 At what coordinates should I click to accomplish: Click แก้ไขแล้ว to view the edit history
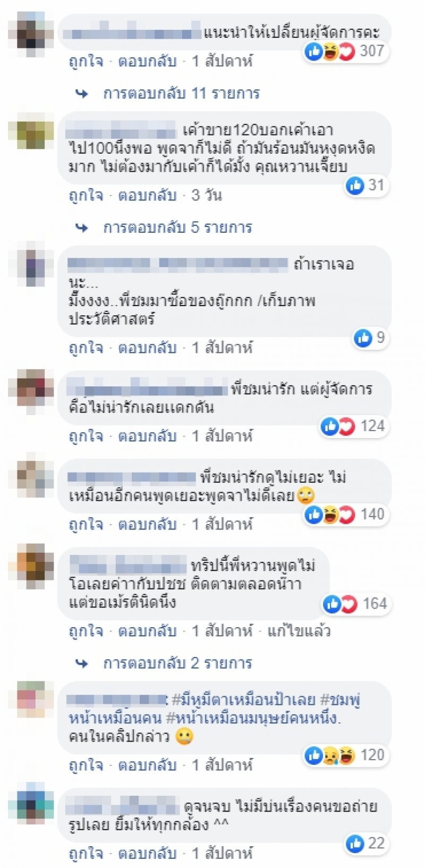pos(299,631)
